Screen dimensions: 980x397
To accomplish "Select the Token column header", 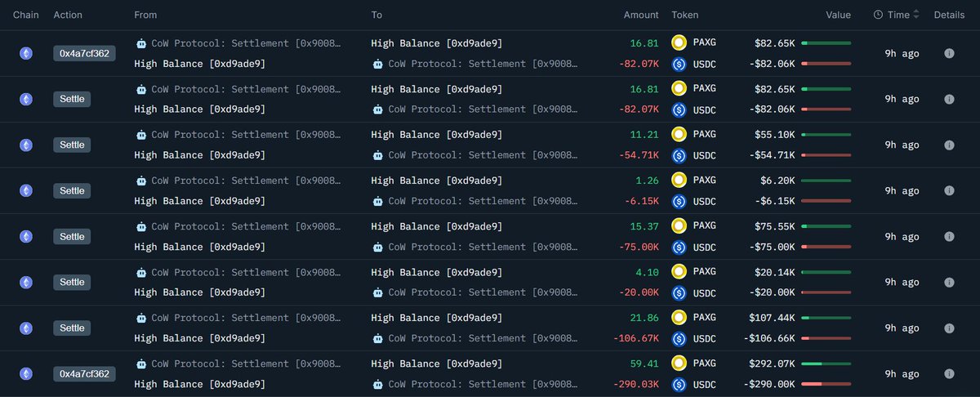I will [x=684, y=15].
